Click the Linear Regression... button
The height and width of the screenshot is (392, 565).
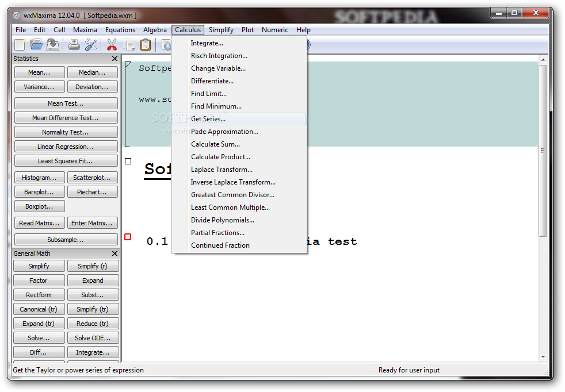click(x=66, y=147)
